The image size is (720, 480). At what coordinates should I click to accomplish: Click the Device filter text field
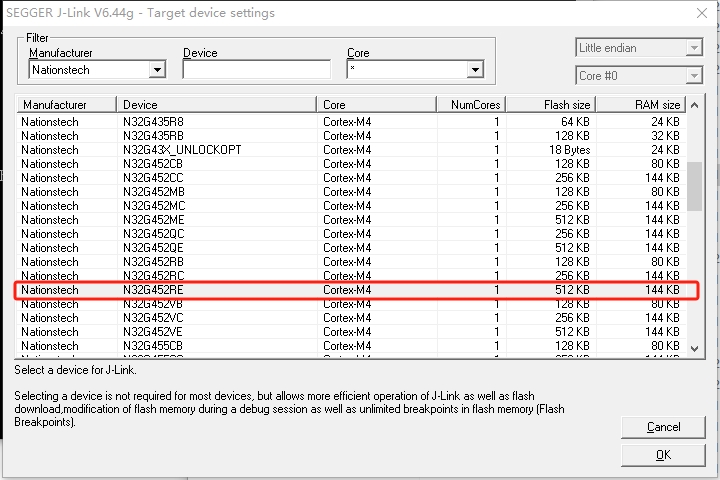(x=256, y=70)
